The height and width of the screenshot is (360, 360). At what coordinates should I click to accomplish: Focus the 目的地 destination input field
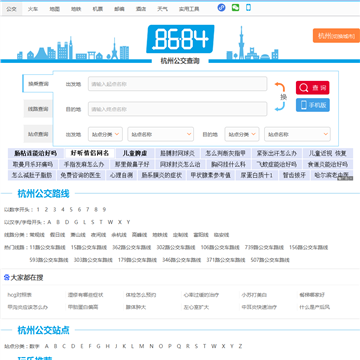coord(178,109)
